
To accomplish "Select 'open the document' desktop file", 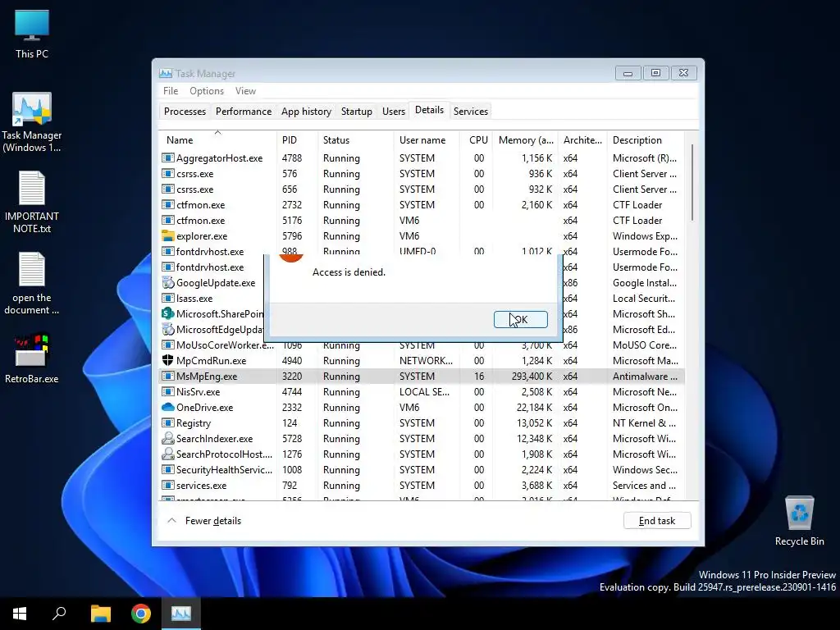I will click(32, 283).
